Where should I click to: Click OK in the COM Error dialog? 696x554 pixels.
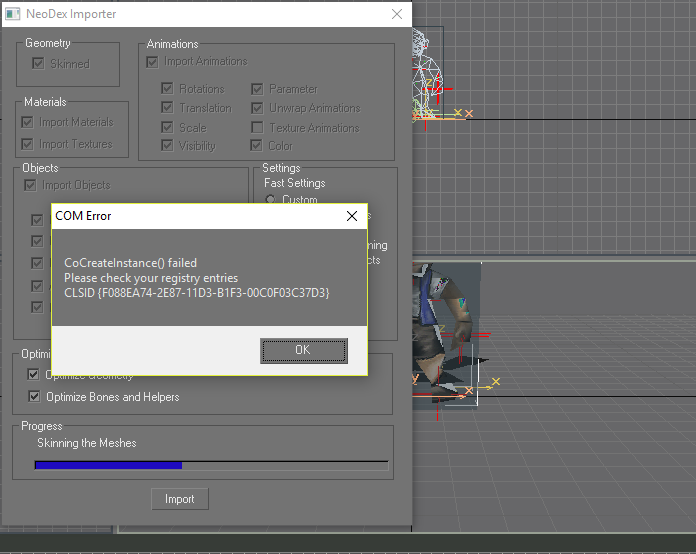304,350
